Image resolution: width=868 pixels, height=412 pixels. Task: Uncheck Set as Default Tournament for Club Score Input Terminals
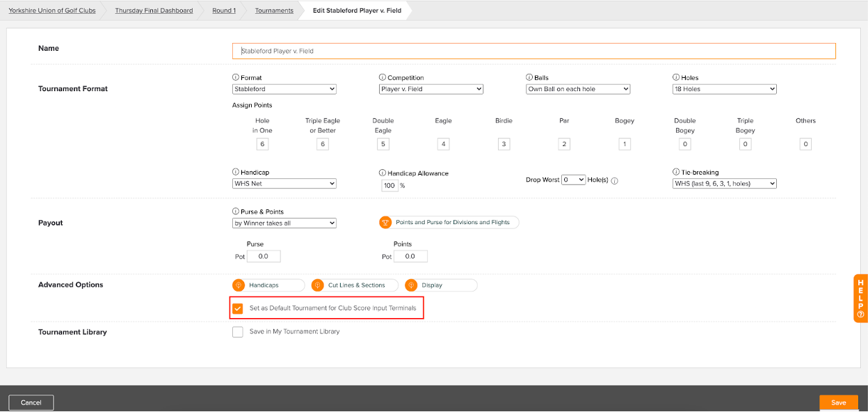tap(238, 308)
